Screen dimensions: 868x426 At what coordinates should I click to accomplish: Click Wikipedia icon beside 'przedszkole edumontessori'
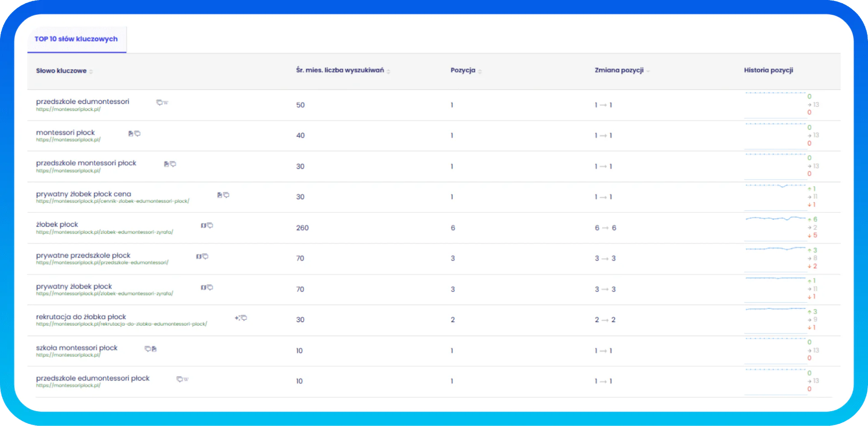click(166, 103)
